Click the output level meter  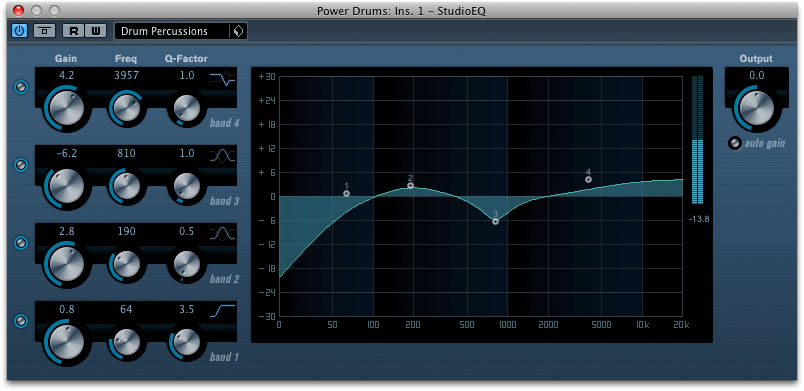[697, 140]
